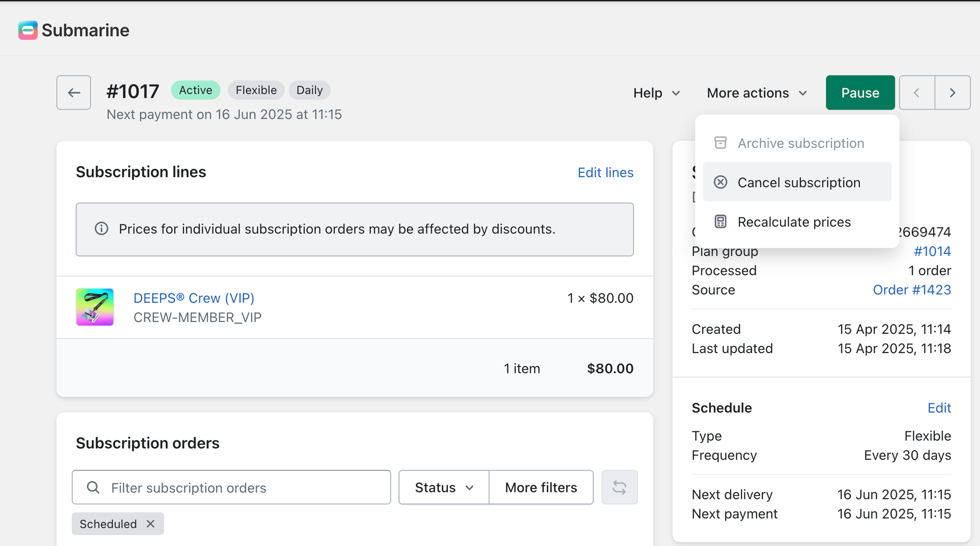This screenshot has width=980, height=546.
Task: Collapse the More actions dropdown
Action: (x=757, y=93)
